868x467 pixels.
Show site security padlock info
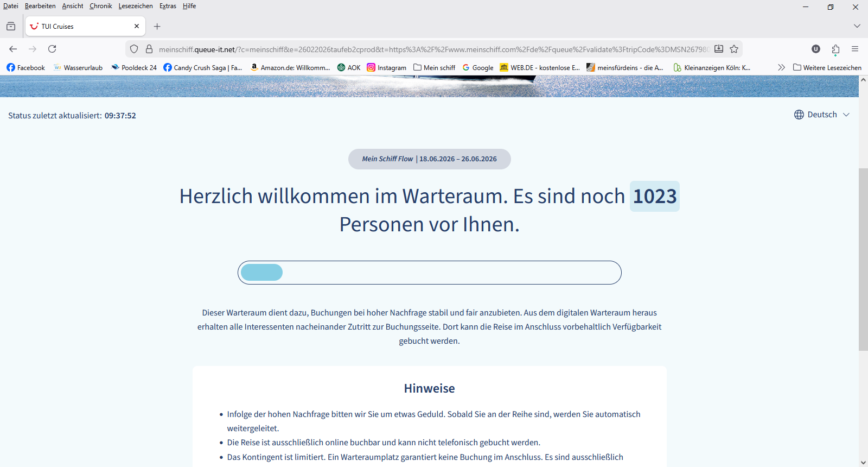pos(149,49)
